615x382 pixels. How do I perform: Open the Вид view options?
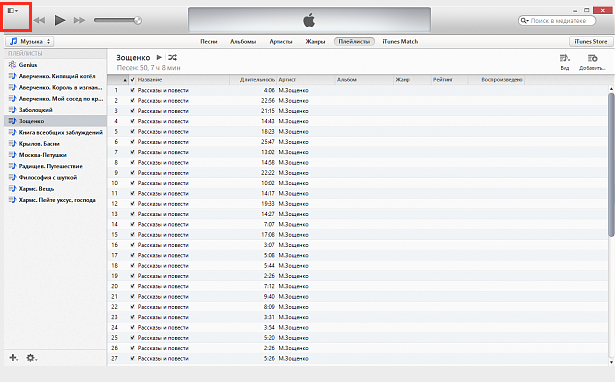[565, 62]
